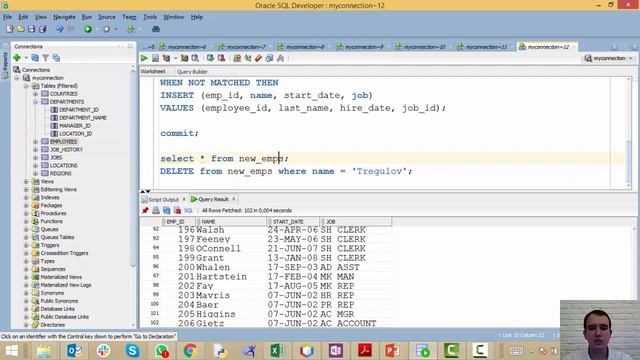
Task: Open the Source menu
Action: pos(107,17)
